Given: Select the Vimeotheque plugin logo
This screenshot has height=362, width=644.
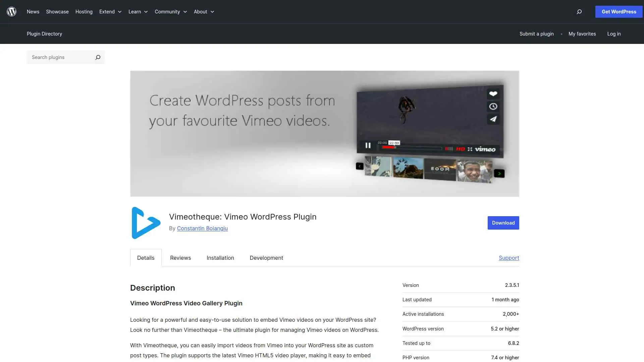Looking at the screenshot, I should pyautogui.click(x=146, y=223).
